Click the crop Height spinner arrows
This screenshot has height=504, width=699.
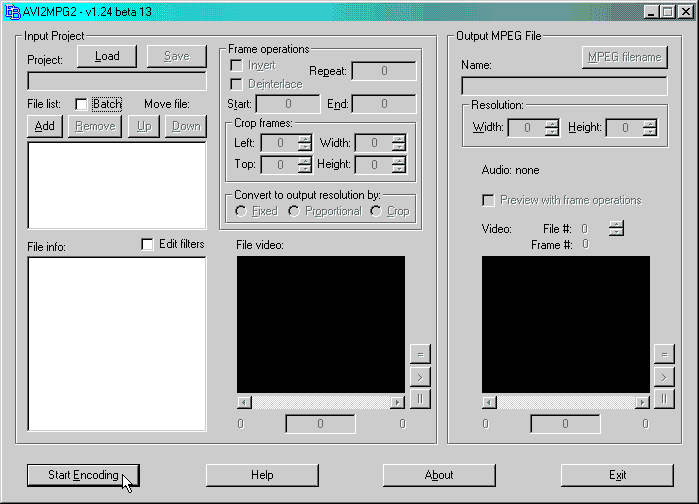click(x=399, y=165)
